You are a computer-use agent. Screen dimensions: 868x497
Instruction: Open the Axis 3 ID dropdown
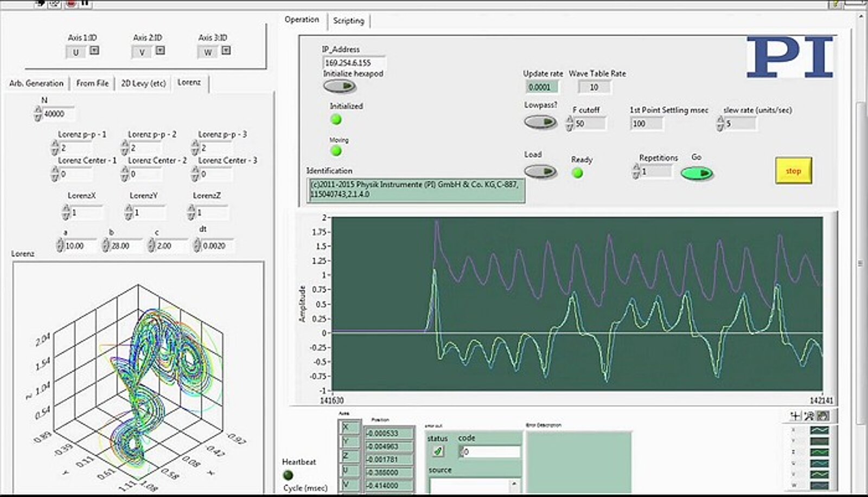click(x=226, y=51)
